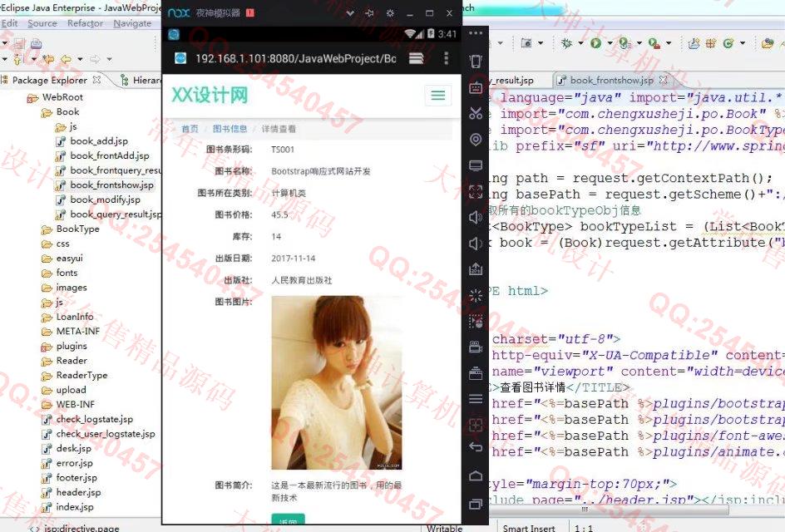The image size is (785, 532).
Task: Switch to the Hierarchy view tab
Action: click(x=141, y=80)
